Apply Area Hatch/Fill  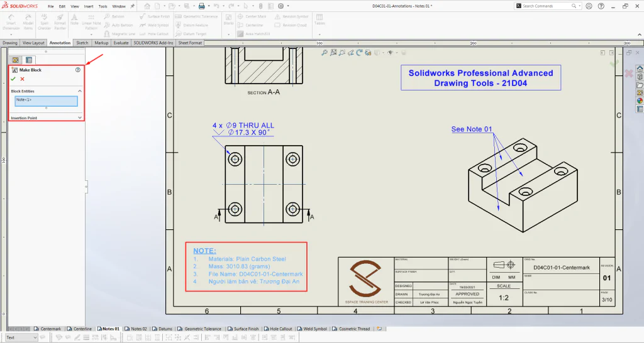[x=253, y=34]
